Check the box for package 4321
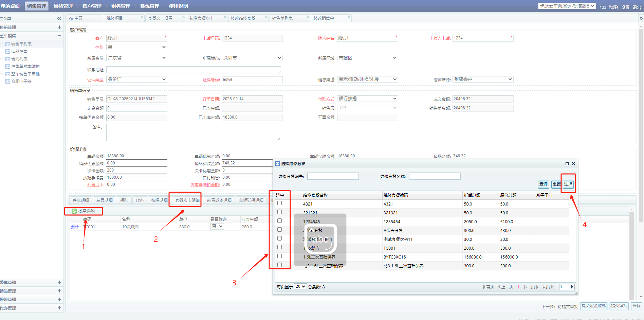Image resolution: width=644 pixels, height=320 pixels. pyautogui.click(x=279, y=203)
